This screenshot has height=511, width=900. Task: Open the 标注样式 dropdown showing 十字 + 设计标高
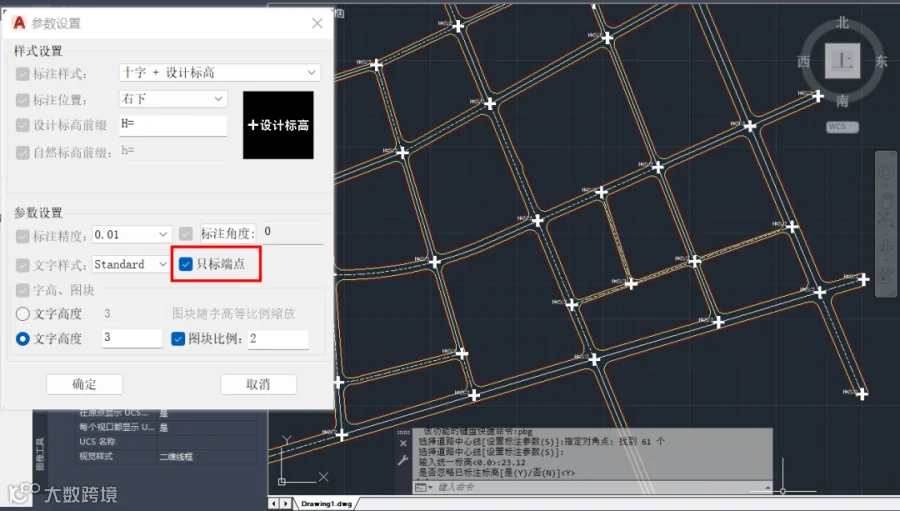point(220,72)
